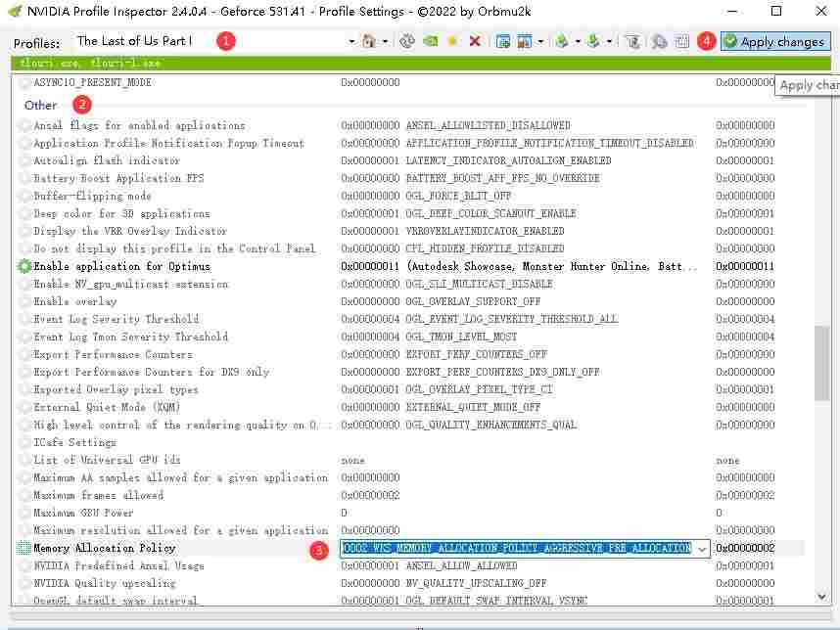Select 'Exported Overlay pixel types' setting
This screenshot has height=630, width=840.
point(116,389)
